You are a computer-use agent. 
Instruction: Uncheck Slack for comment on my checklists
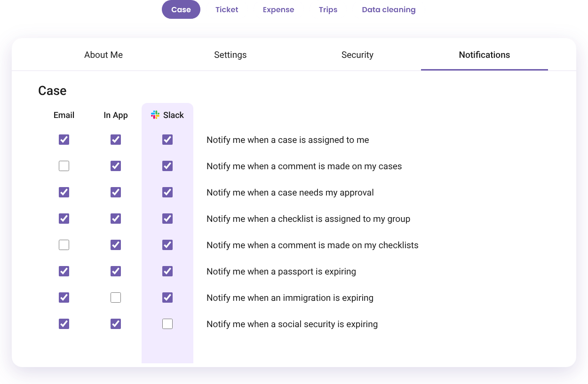click(167, 245)
